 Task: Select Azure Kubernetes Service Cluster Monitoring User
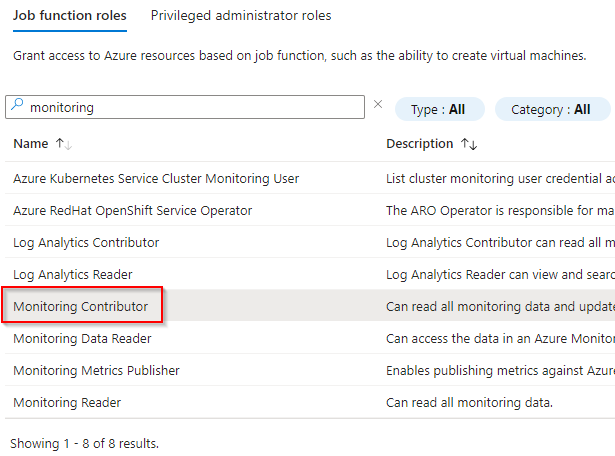click(x=156, y=179)
